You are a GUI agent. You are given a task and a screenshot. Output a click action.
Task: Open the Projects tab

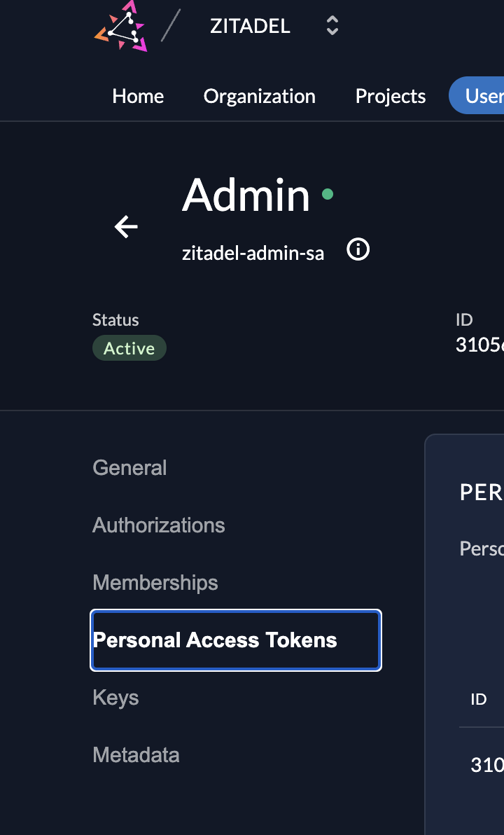(390, 96)
